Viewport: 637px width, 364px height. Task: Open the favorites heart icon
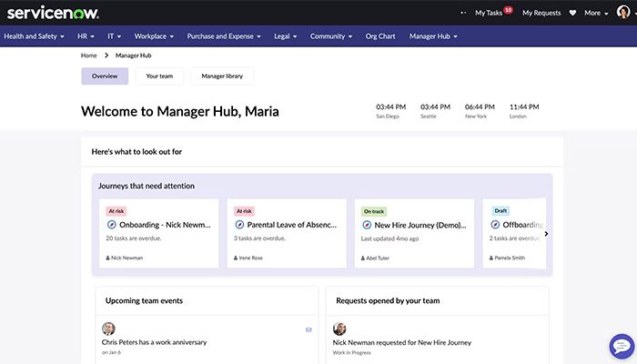click(x=572, y=13)
